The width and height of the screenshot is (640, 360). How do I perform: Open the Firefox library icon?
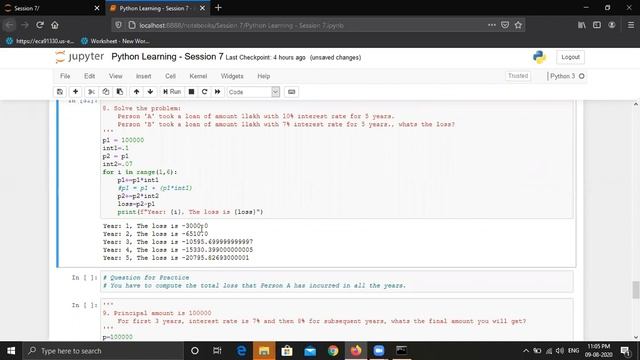coord(582,25)
